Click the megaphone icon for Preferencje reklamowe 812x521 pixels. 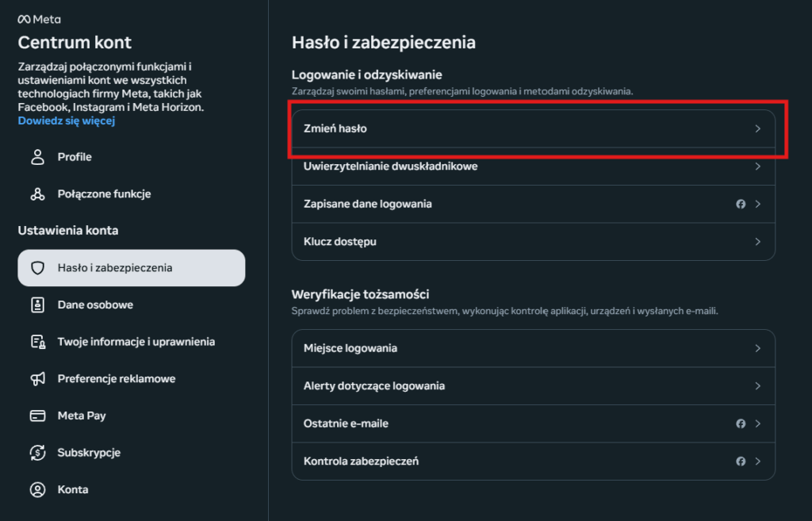coord(37,378)
